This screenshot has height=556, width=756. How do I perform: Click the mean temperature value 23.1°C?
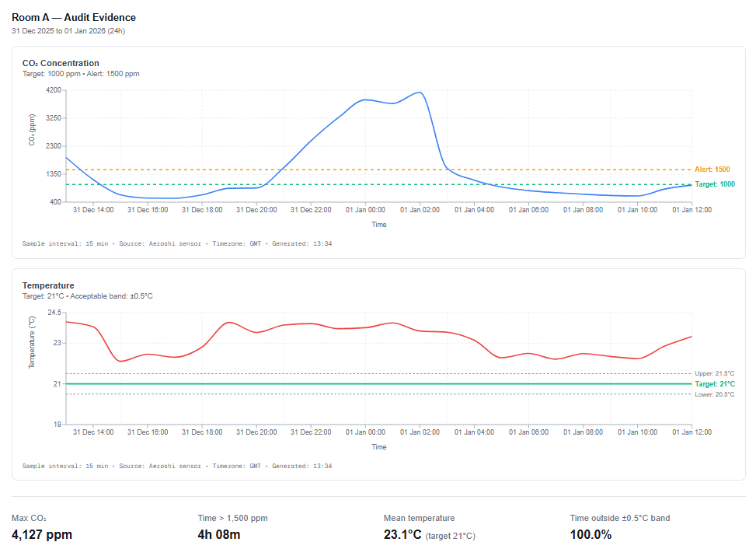(x=402, y=534)
